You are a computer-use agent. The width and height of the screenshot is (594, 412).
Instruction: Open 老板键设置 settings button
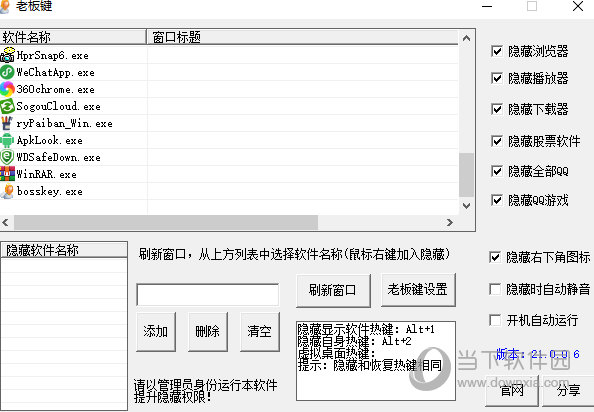tap(418, 289)
